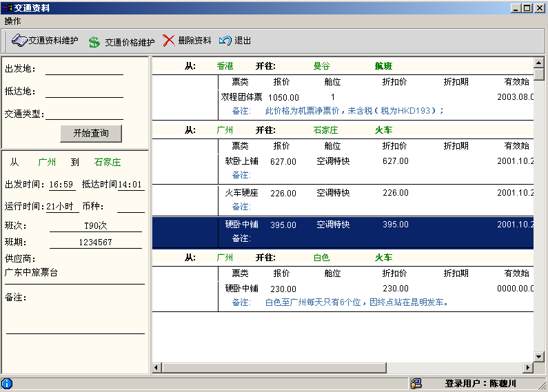Focus the 抵达地 input field
This screenshot has width=548, height=392.
click(84, 92)
